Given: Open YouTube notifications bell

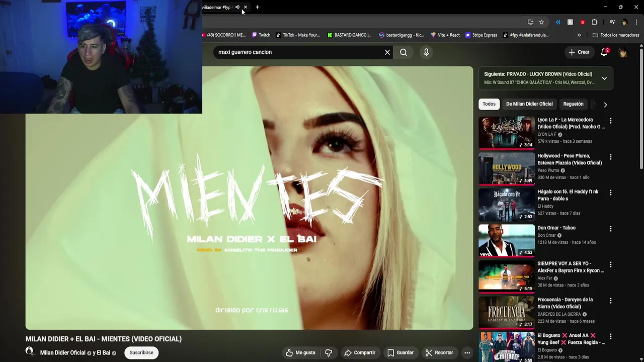Looking at the screenshot, I should [604, 52].
